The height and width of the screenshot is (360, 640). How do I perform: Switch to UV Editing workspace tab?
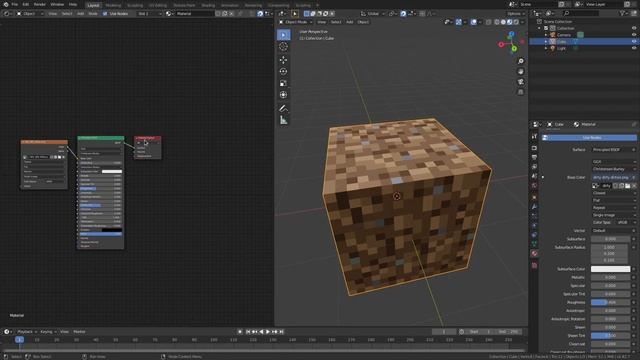pyautogui.click(x=158, y=5)
